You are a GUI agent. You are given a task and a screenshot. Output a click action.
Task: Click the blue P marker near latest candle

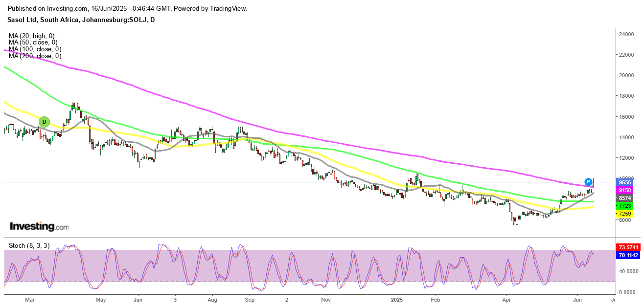pyautogui.click(x=588, y=182)
